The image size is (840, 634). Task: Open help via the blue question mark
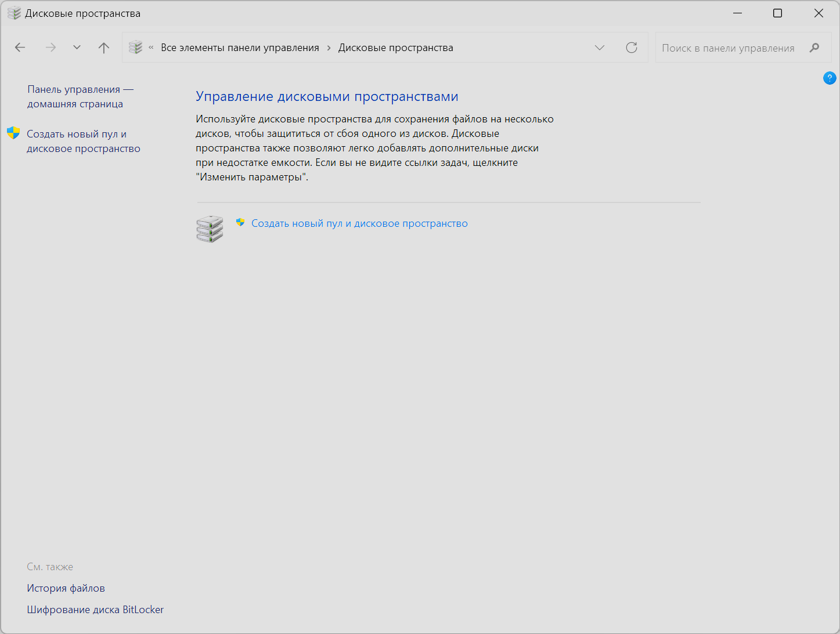coord(830,78)
